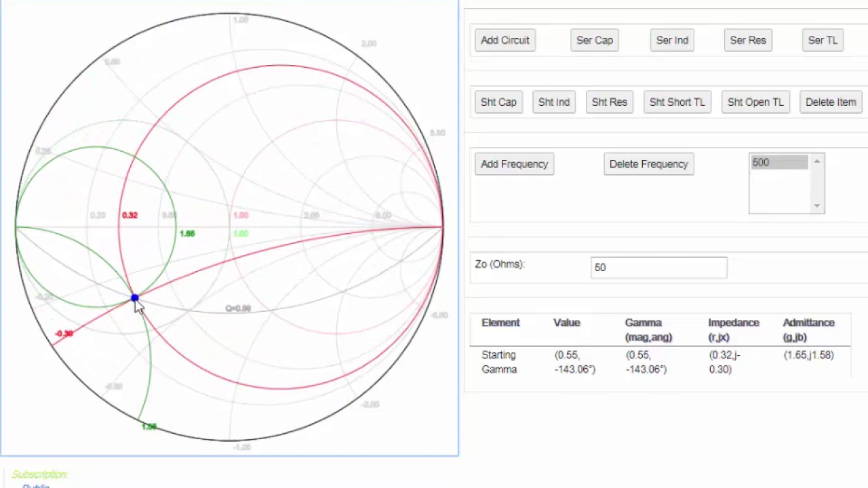Click the frequency list scroll up arrow
This screenshot has height=488, width=868.
tap(817, 161)
